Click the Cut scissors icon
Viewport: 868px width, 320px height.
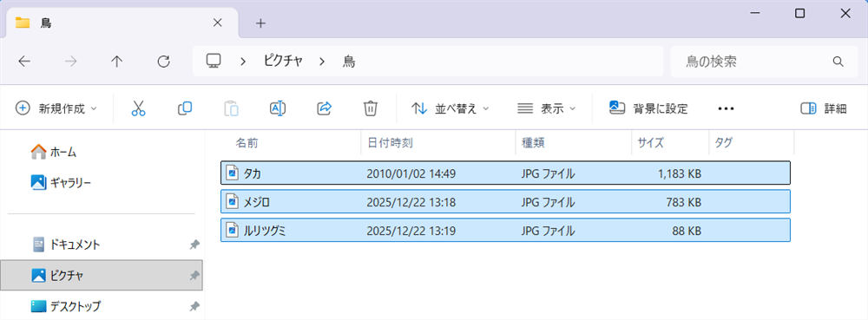pyautogui.click(x=138, y=108)
